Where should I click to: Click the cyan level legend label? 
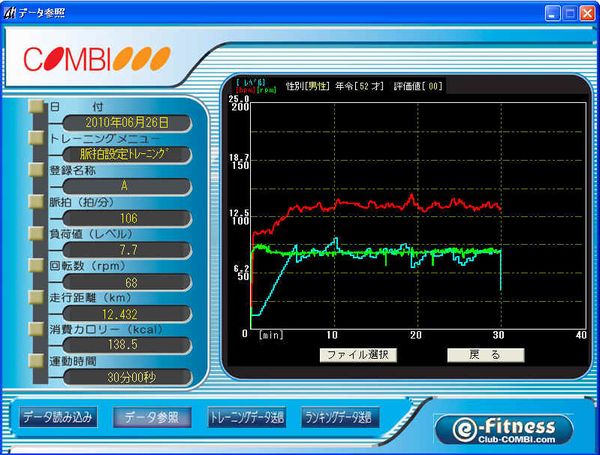251,82
